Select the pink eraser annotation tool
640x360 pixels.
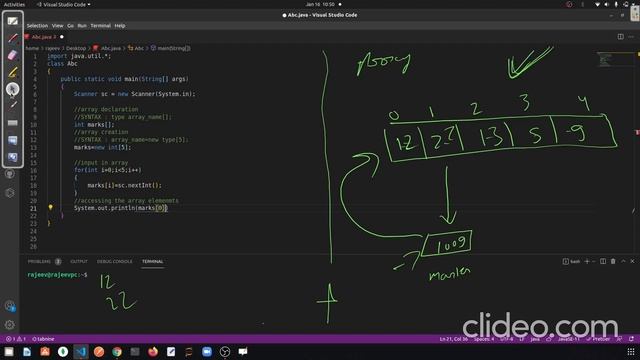coord(13,55)
